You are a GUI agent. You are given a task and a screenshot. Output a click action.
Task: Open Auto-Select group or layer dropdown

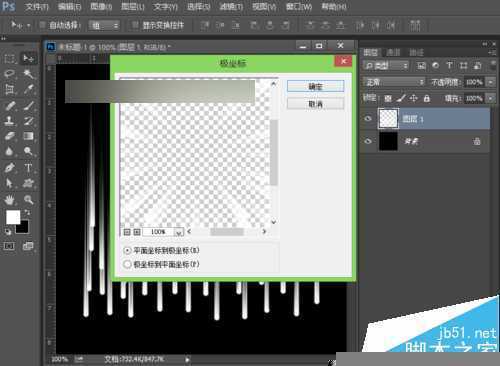[104, 25]
